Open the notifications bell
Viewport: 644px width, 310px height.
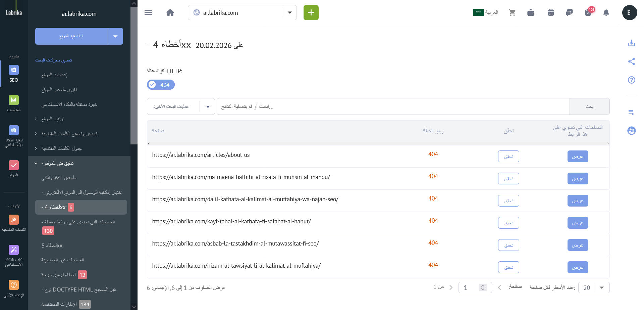point(606,13)
